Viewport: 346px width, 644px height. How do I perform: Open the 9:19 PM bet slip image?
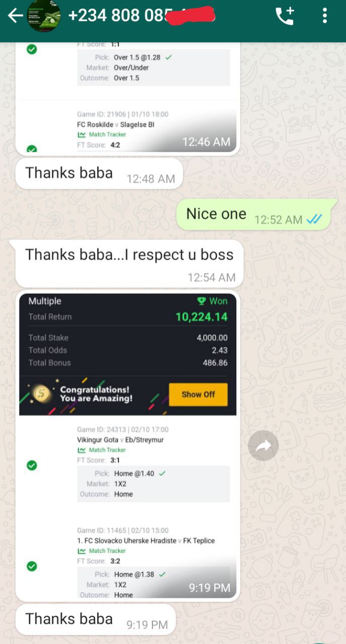coord(128,446)
